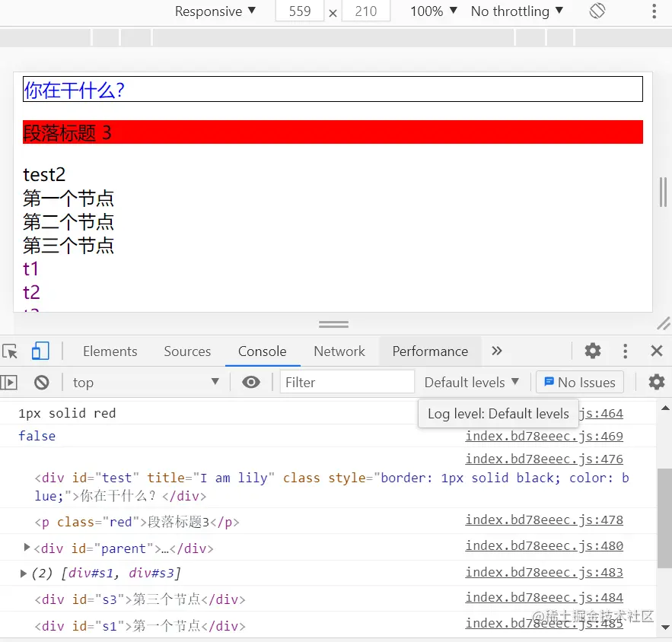Expand the div id="parent" log entry
Viewport: 672px width, 642px height.
tap(27, 548)
